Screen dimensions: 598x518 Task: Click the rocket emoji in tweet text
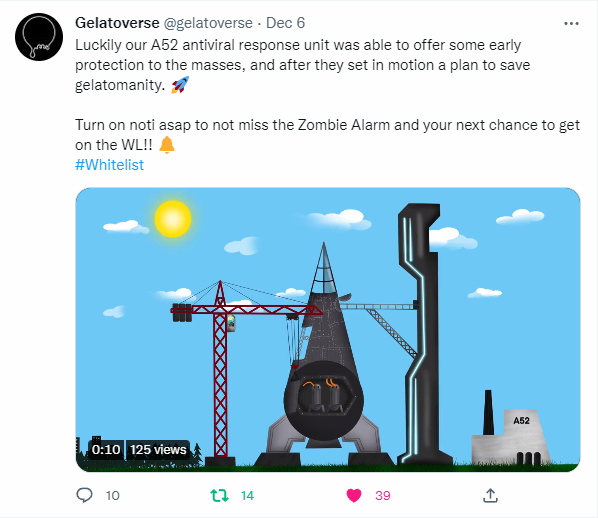click(x=180, y=85)
